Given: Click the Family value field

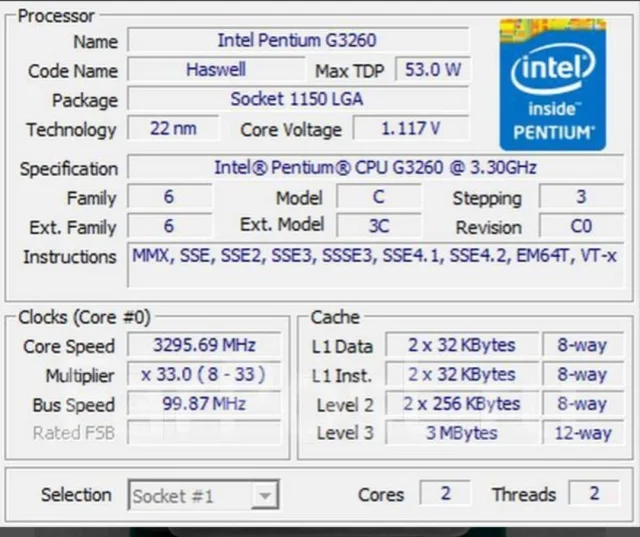Looking at the screenshot, I should tap(169, 197).
